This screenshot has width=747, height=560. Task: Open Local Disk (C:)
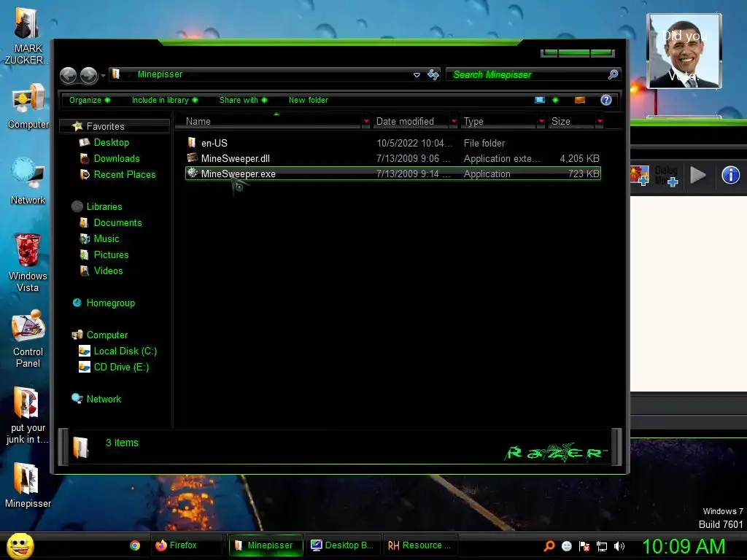pyautogui.click(x=125, y=351)
